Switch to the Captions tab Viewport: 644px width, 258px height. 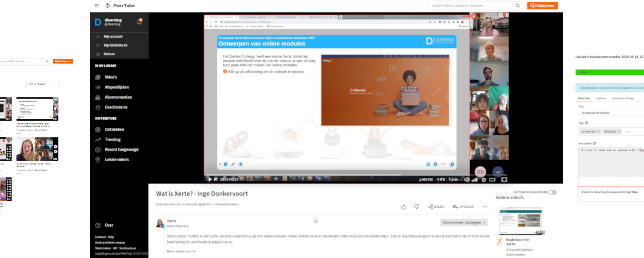coord(601,98)
